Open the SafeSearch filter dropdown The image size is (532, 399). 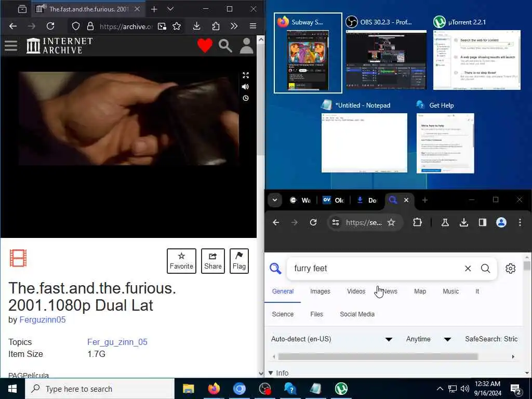coord(491,339)
